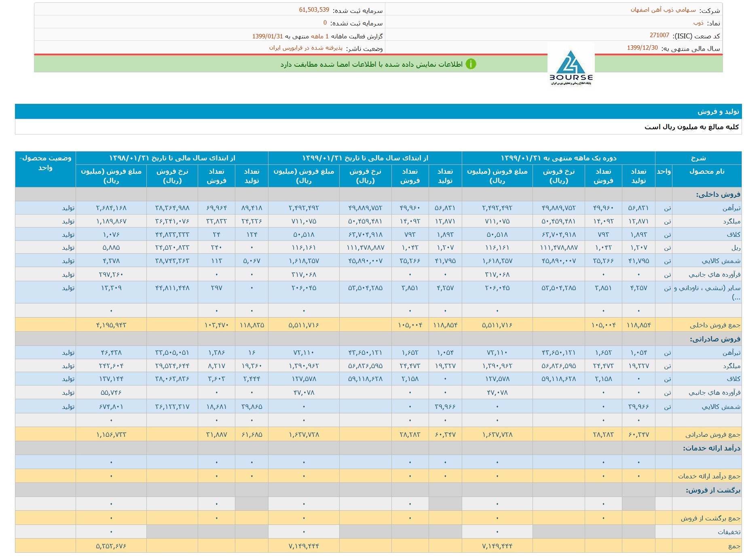Click the تولید و فروش section header
The image size is (744, 560).
coord(718,112)
